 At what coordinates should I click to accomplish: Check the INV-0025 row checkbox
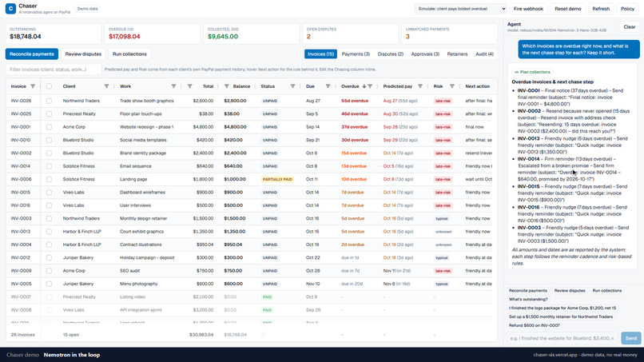(49, 113)
